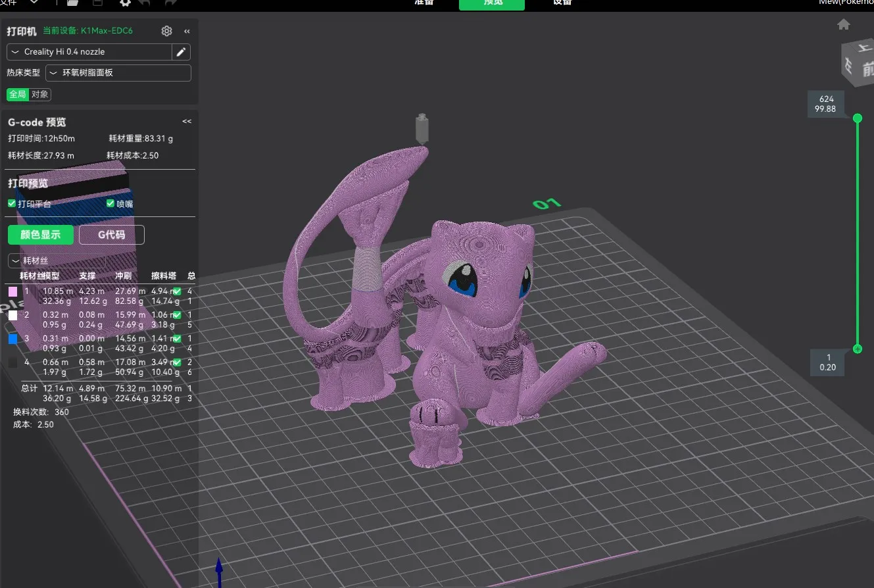874x588 pixels.
Task: Click the 当前设备: K1Max-EDC6 label
Action: pos(88,31)
